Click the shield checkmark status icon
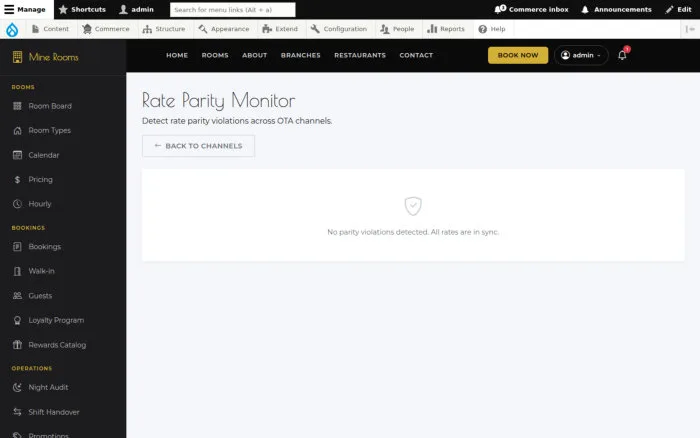This screenshot has width=700, height=438. click(413, 206)
